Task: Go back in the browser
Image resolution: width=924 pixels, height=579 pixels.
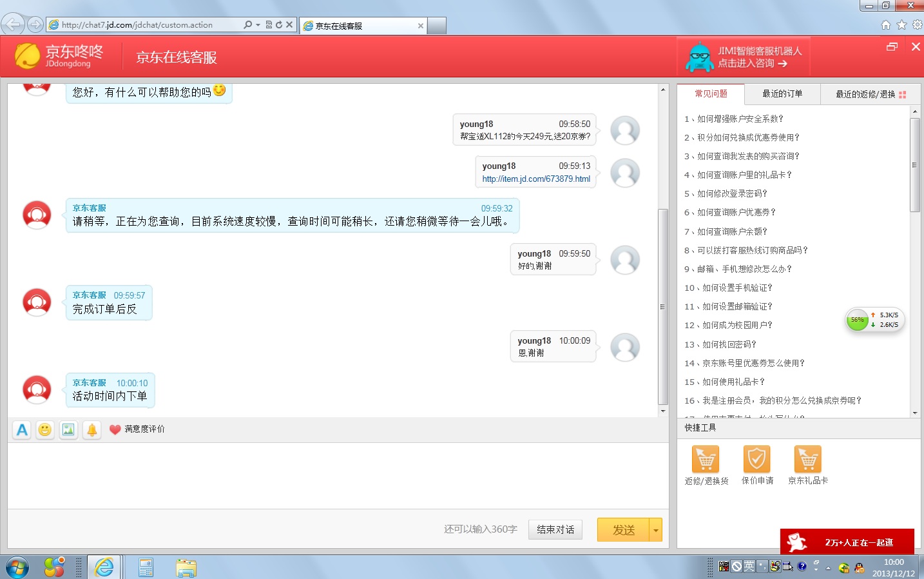Action: click(x=13, y=25)
